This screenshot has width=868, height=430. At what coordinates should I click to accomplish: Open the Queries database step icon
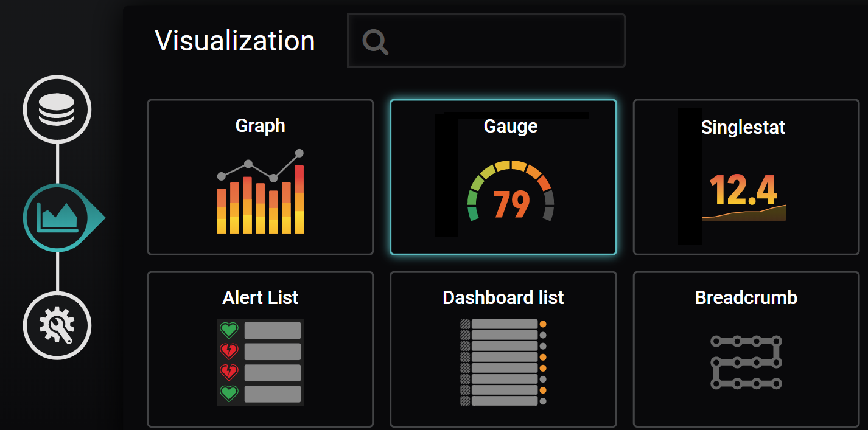57,109
